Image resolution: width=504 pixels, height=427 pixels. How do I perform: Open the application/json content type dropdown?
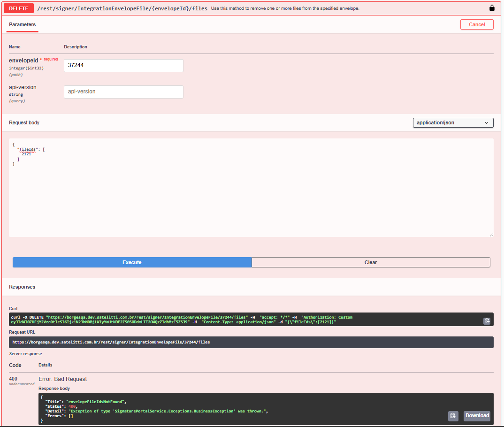click(453, 122)
